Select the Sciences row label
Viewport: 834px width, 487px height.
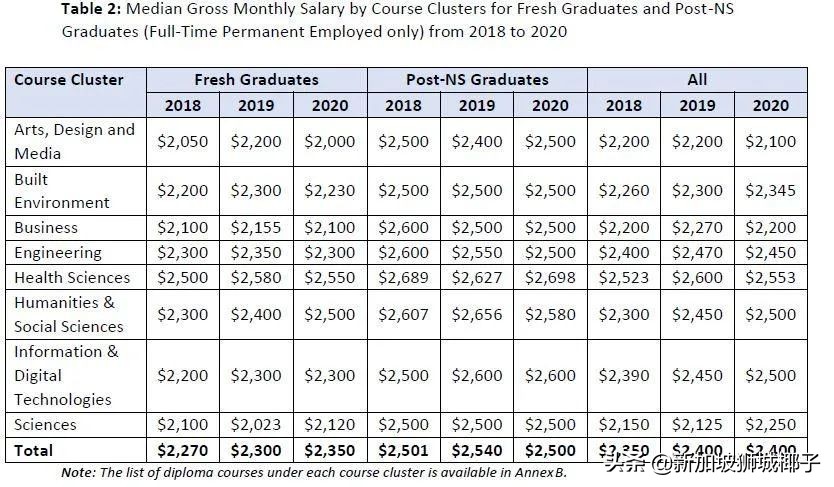(45, 424)
